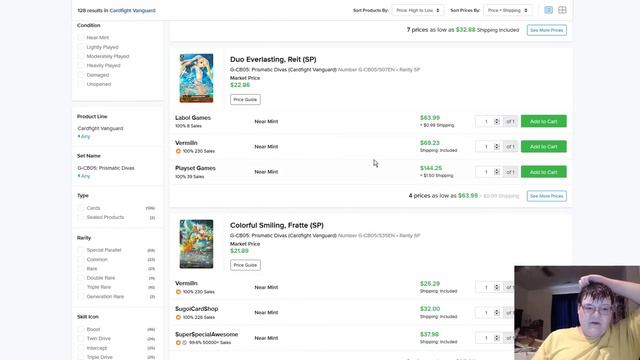Open Price Guide for Colorful Smiling, Fratte
This screenshot has width=640, height=360.
pyautogui.click(x=245, y=265)
